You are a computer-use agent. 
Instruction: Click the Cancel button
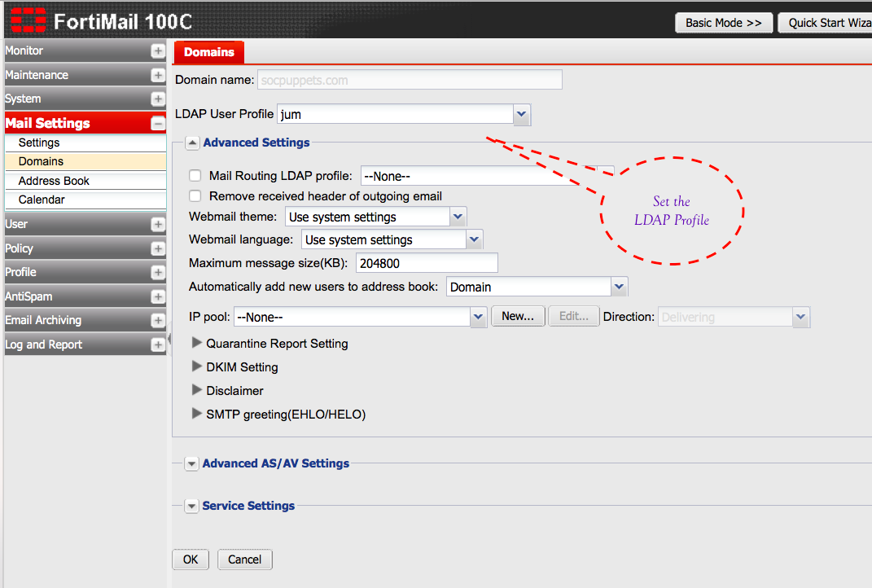tap(245, 559)
